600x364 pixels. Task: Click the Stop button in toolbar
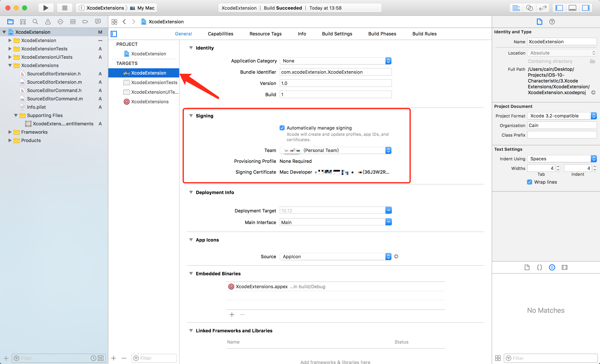click(x=65, y=8)
